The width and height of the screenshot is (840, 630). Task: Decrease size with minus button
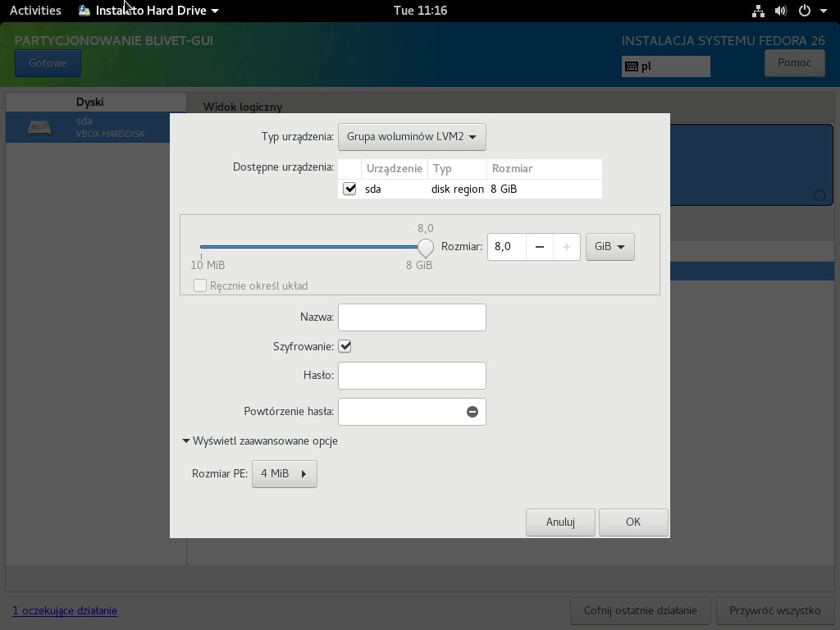pos(540,247)
